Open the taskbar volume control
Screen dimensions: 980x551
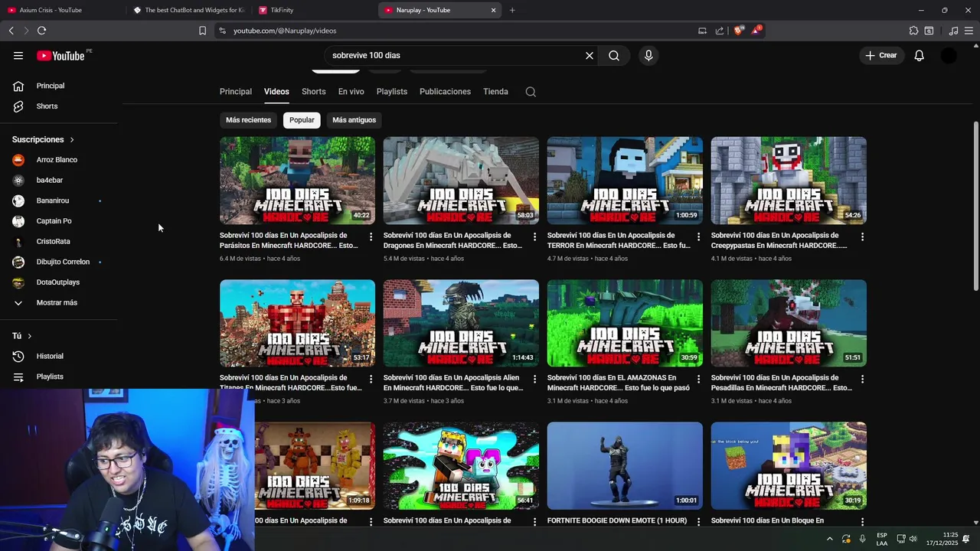(x=913, y=539)
